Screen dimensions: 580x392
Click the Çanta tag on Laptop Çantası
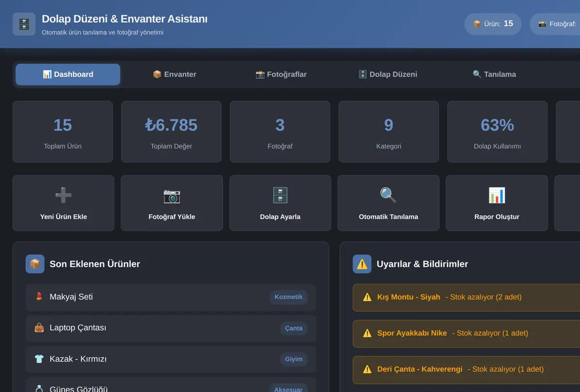point(294,328)
